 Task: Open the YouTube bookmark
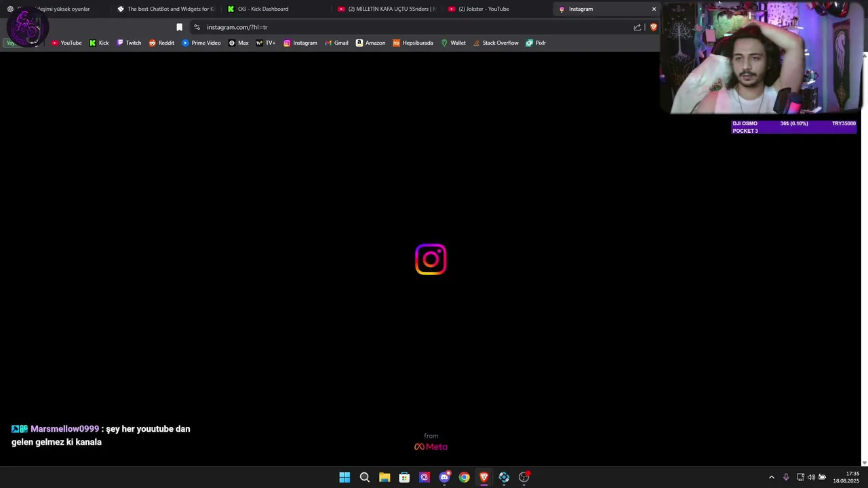(66, 43)
